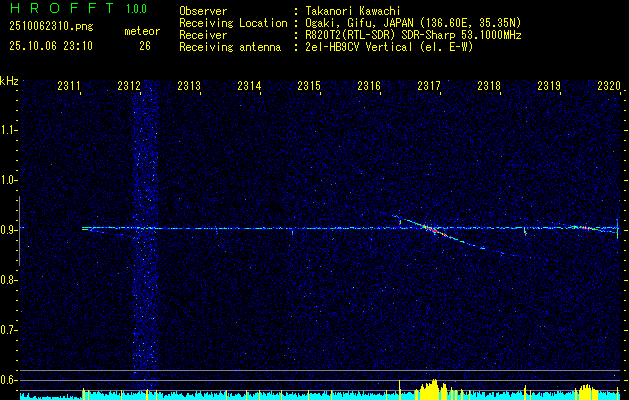Click the Observer label
Image resolution: width=629 pixels, height=400 pixels.
(x=203, y=11)
